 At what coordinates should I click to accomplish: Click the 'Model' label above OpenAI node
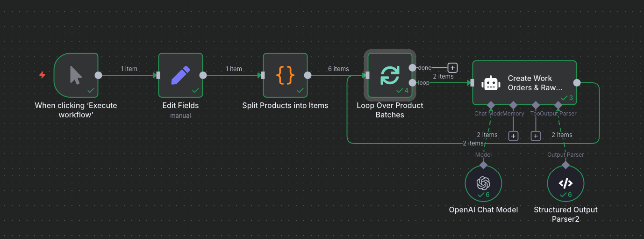coord(483,155)
